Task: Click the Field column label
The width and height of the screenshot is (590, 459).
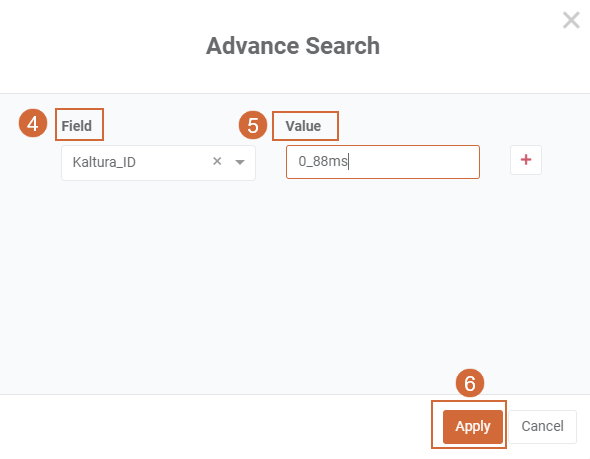Action: 77,126
